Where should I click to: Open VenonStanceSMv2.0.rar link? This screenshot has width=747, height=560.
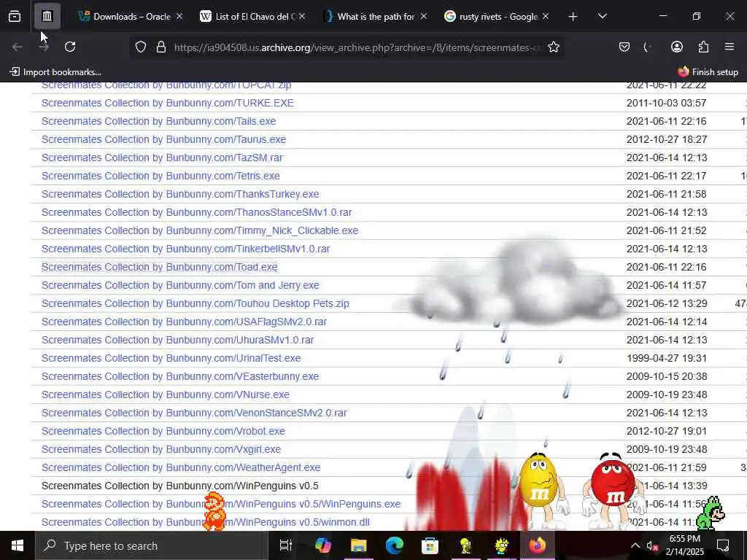[194, 413]
